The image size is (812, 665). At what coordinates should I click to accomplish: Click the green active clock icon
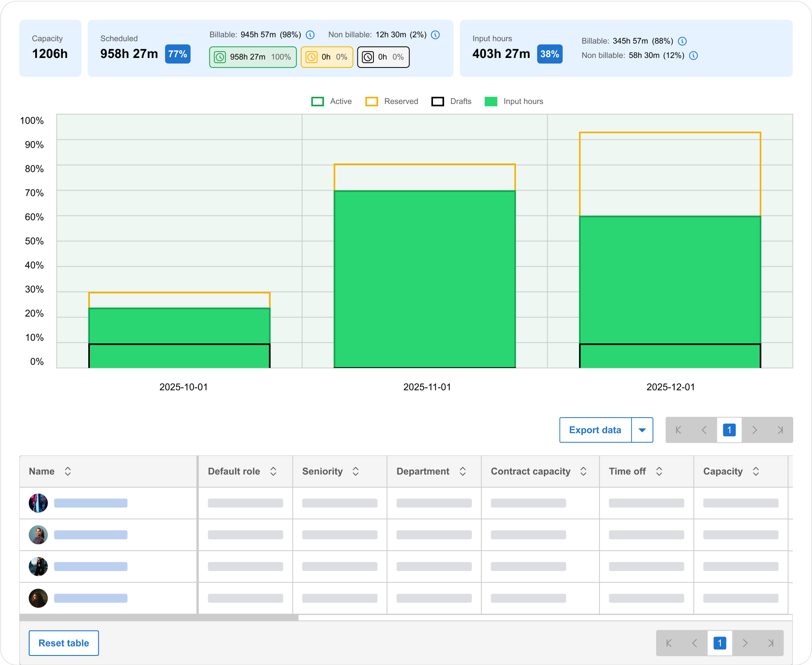(x=220, y=57)
